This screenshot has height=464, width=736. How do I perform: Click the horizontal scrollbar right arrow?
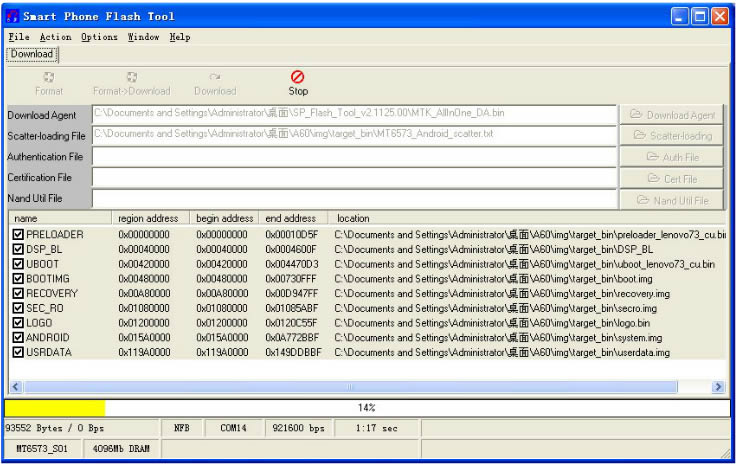718,387
